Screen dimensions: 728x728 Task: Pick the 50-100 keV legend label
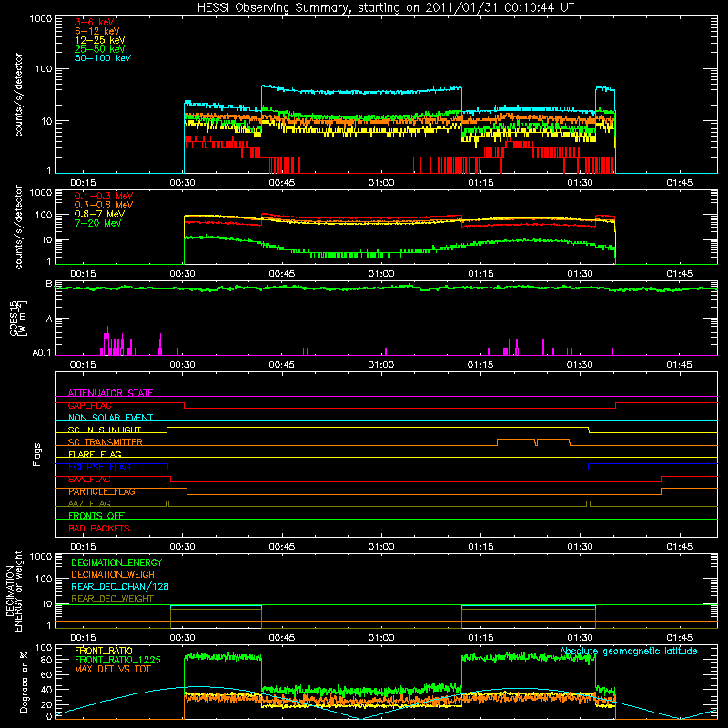point(103,58)
